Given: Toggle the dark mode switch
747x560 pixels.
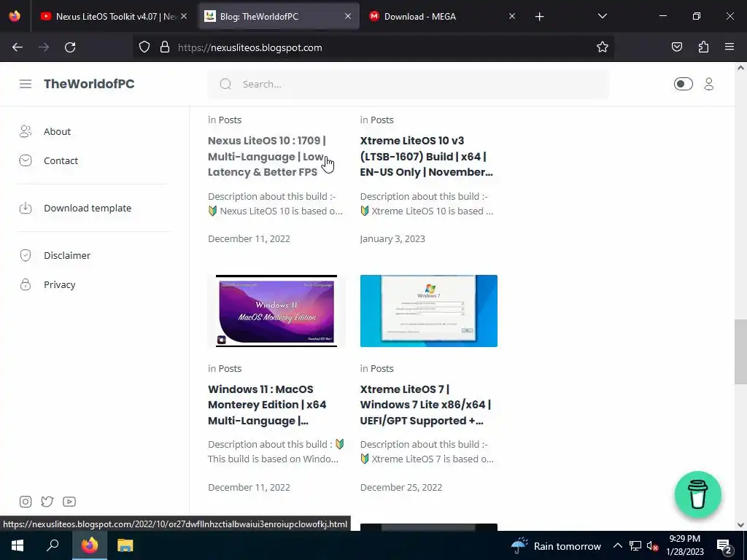Looking at the screenshot, I should (683, 85).
